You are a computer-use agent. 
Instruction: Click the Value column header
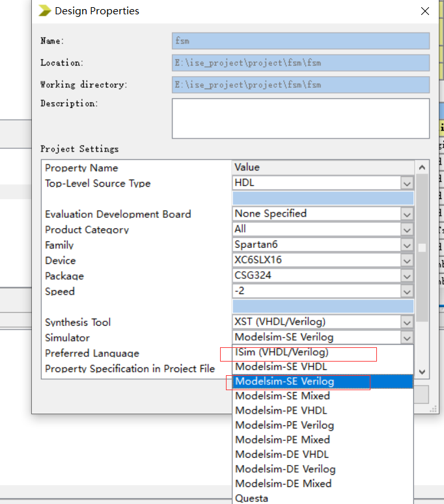click(x=323, y=167)
